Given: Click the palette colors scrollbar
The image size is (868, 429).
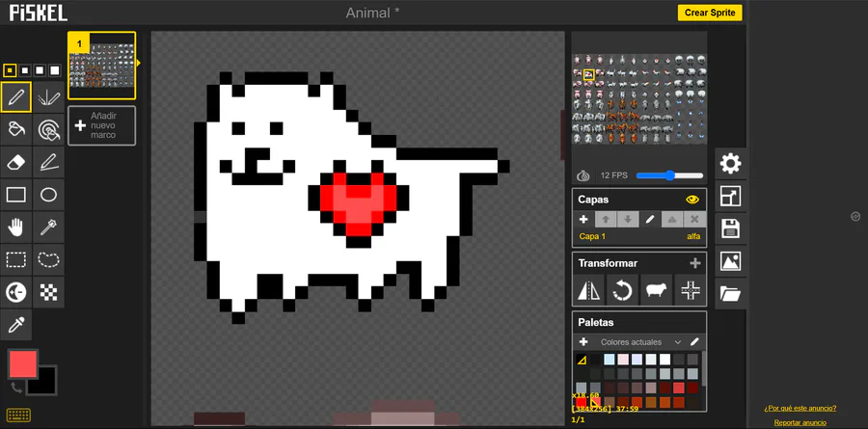Looking at the screenshot, I should click(x=704, y=368).
